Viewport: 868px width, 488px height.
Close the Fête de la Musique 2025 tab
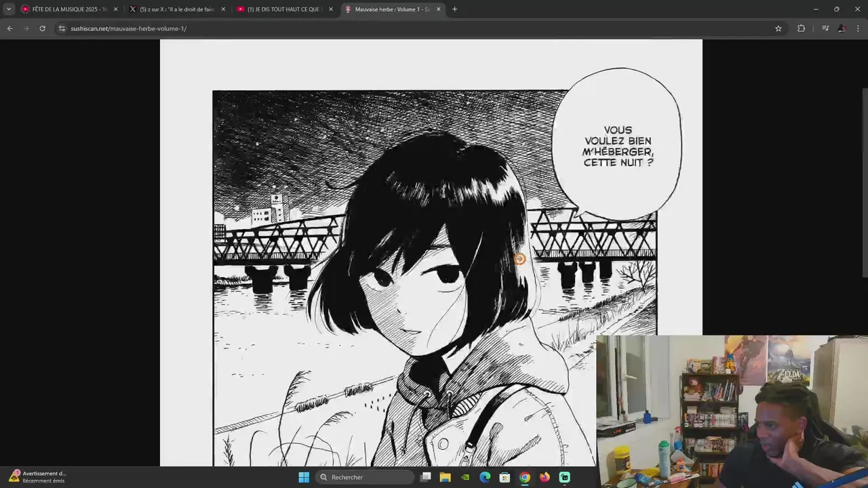pyautogui.click(x=115, y=9)
